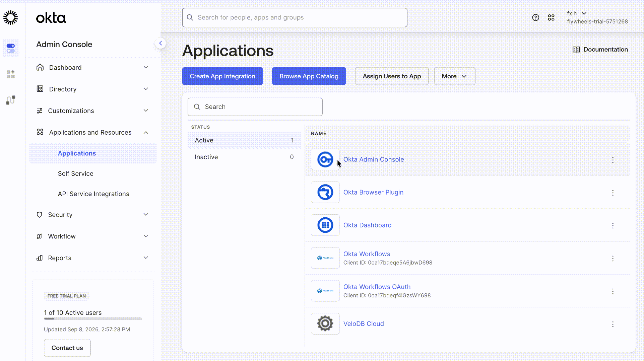Filter apps by Inactive status
Screen dimensions: 644x361
point(244,157)
